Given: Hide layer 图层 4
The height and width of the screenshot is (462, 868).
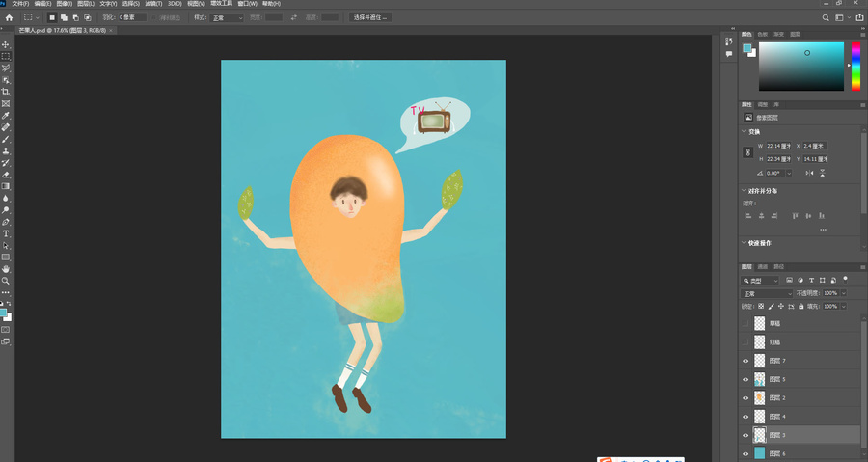Looking at the screenshot, I should (746, 417).
